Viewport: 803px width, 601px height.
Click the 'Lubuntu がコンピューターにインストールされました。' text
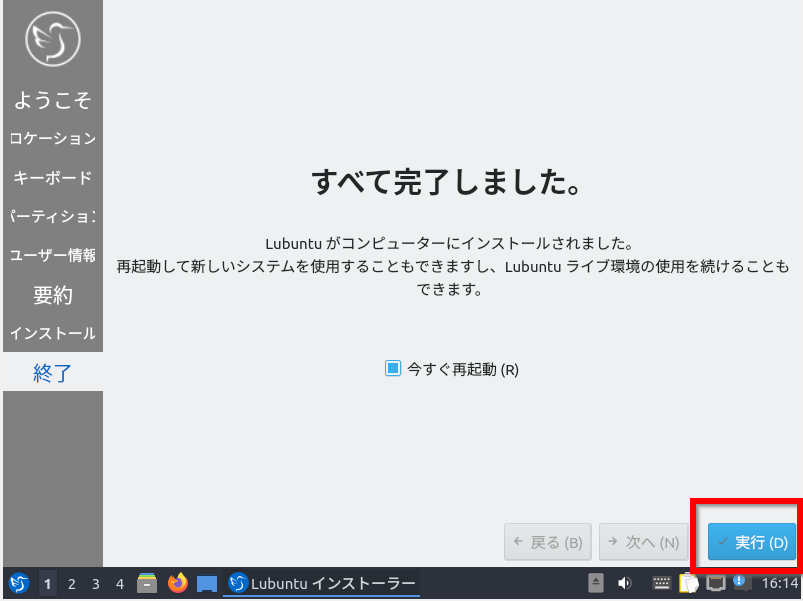tap(449, 243)
